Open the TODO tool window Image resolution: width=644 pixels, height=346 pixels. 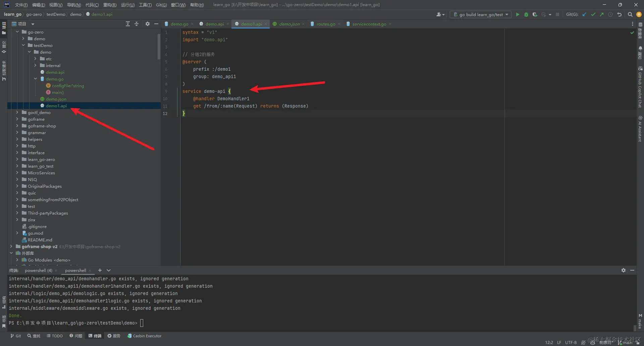point(55,336)
